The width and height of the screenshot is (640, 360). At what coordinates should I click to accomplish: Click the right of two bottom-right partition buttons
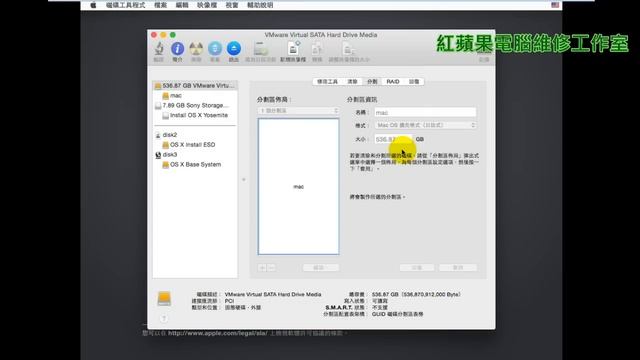[458, 268]
